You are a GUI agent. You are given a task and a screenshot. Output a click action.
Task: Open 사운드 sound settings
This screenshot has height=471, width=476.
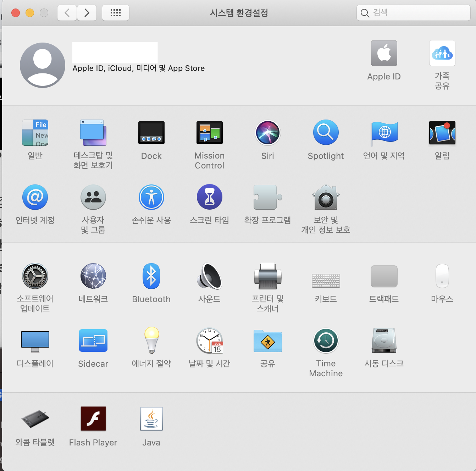pyautogui.click(x=210, y=276)
